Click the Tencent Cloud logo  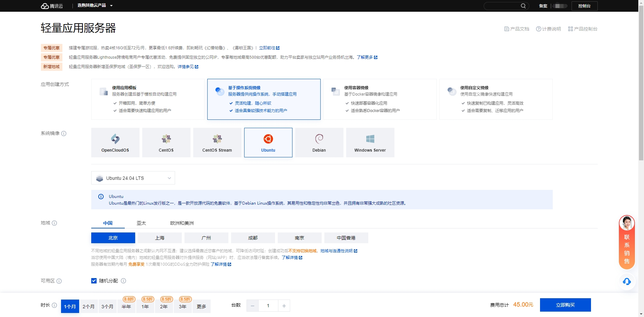click(52, 6)
